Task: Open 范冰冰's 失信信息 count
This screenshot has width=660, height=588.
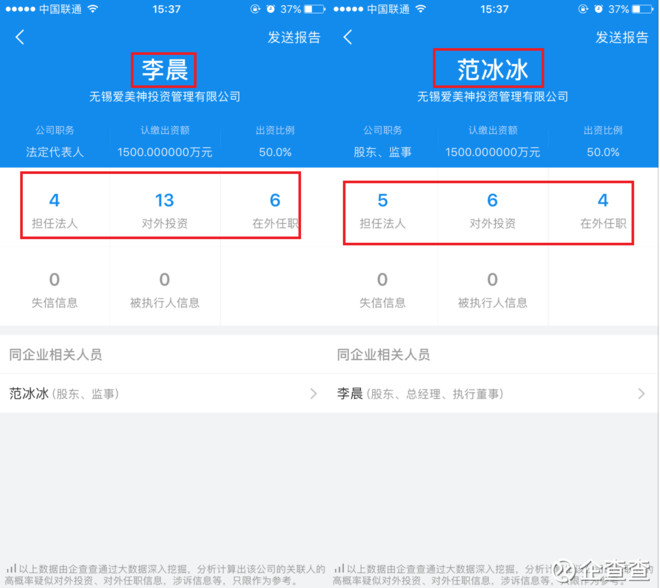Action: 382,290
